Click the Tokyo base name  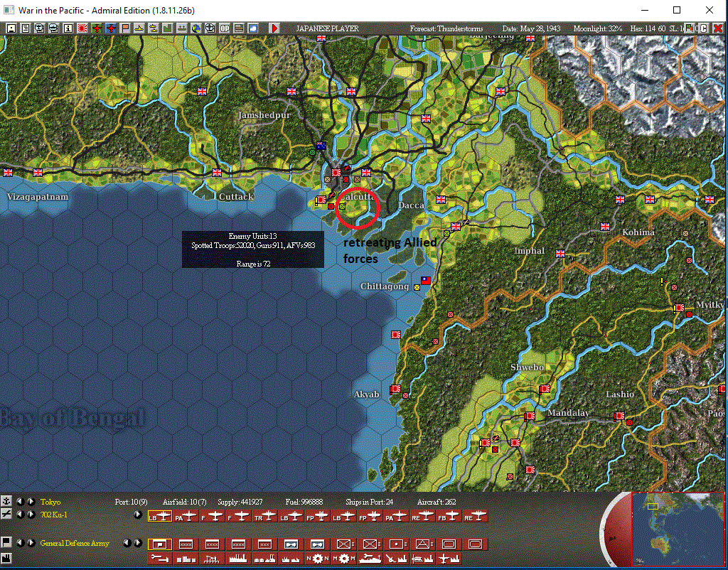click(50, 502)
